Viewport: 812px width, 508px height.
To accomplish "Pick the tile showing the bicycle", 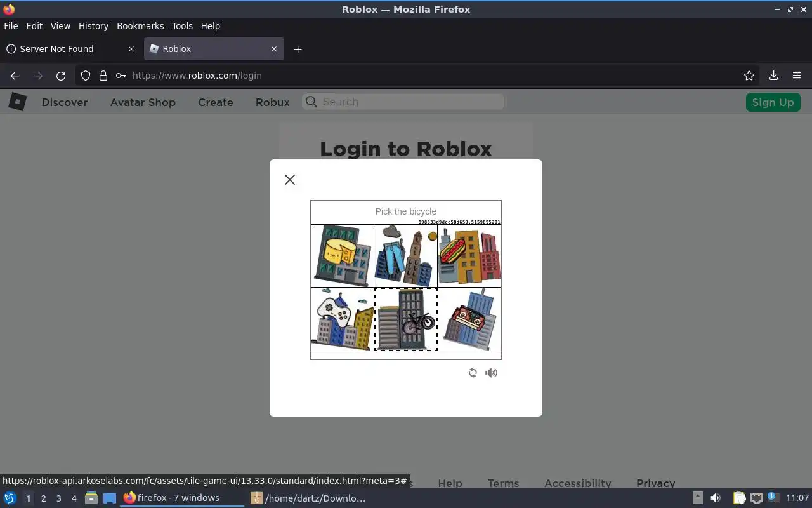I will tap(406, 319).
